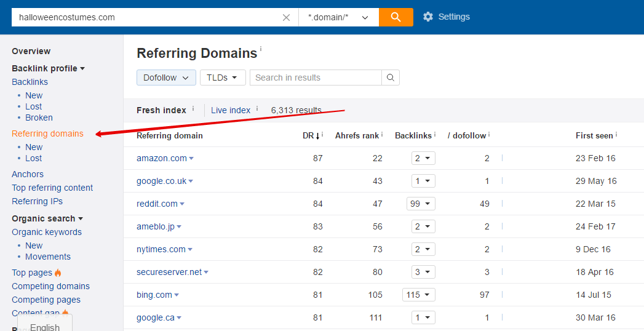Click info icon beside Live index
This screenshot has height=331, width=644.
[x=257, y=108]
